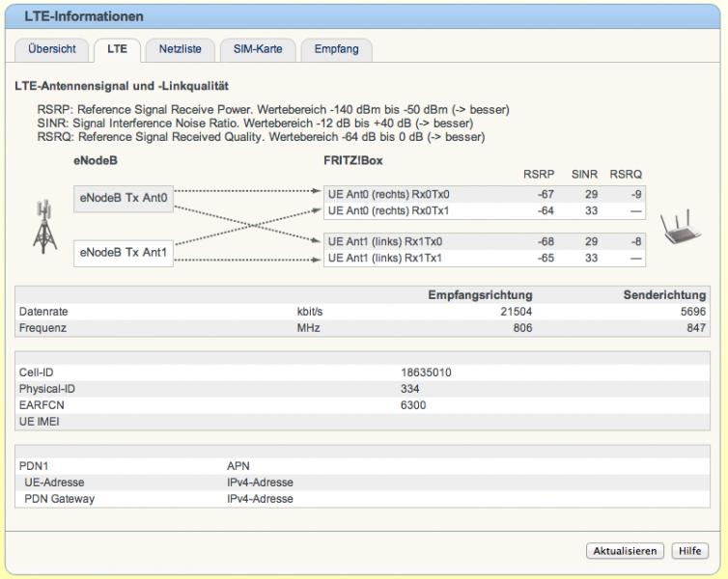Select the LTE tab
728x579 pixels.
tap(117, 49)
